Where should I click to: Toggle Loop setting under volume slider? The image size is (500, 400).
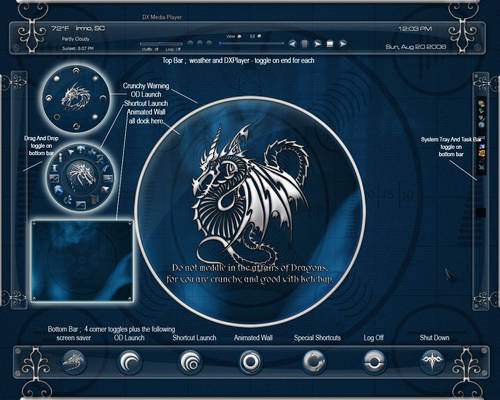[x=173, y=50]
